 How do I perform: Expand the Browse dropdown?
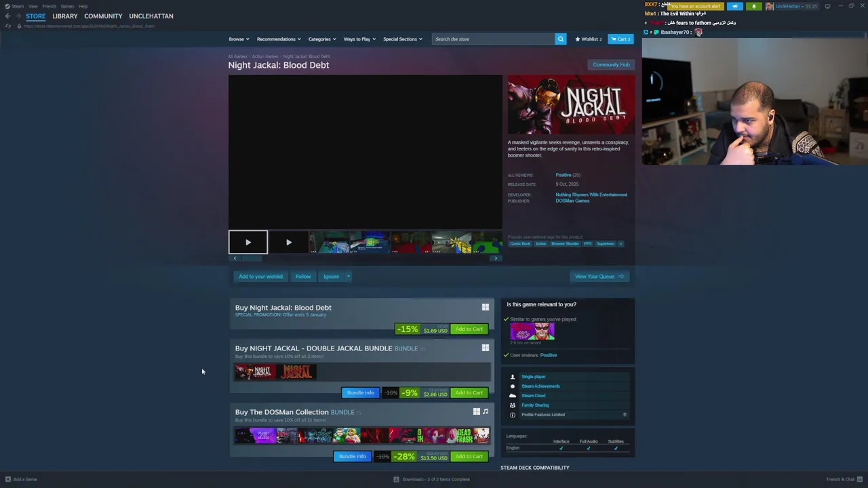pos(239,39)
